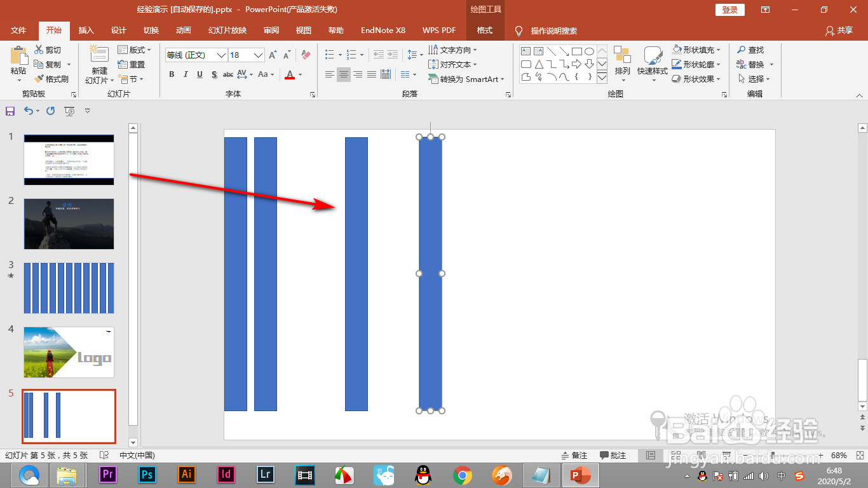Select the rectangle shape in gallery
This screenshot has height=488, width=868.
[576, 51]
